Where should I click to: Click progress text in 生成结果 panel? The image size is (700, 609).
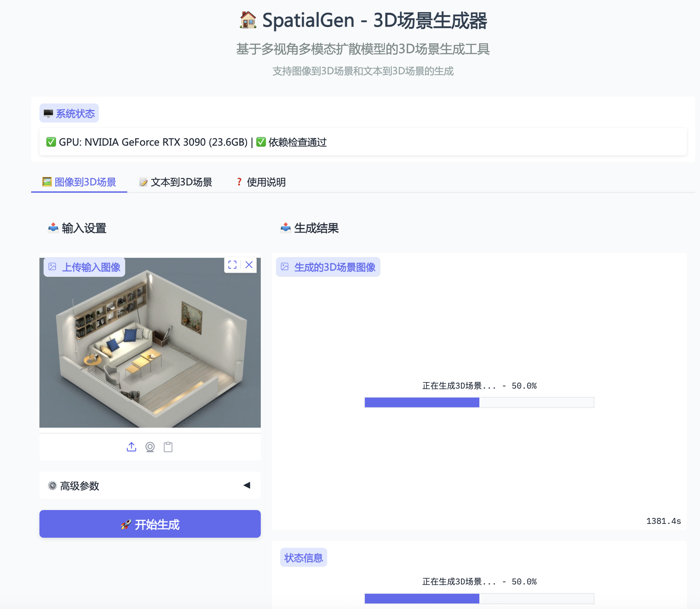click(x=479, y=386)
